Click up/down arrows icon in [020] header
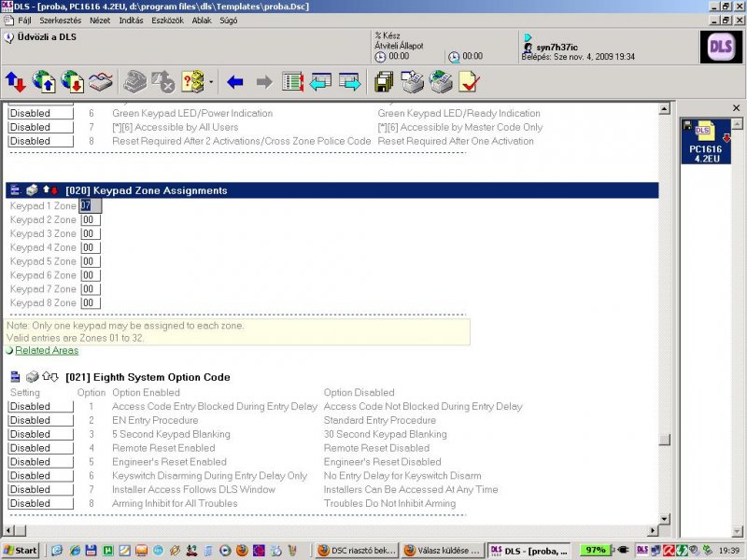747x560 pixels. pos(50,190)
